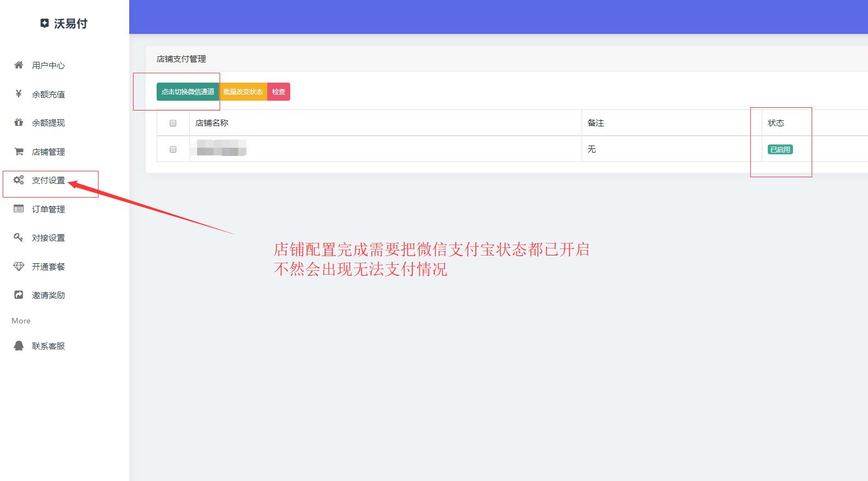
Task: Click the gears icon beside 支付设置
Action: [x=19, y=180]
